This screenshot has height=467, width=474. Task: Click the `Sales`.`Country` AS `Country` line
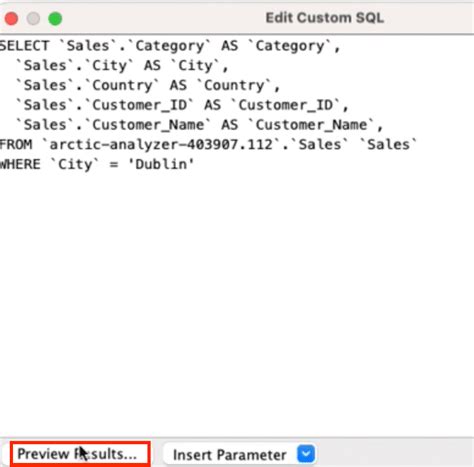[x=148, y=85]
